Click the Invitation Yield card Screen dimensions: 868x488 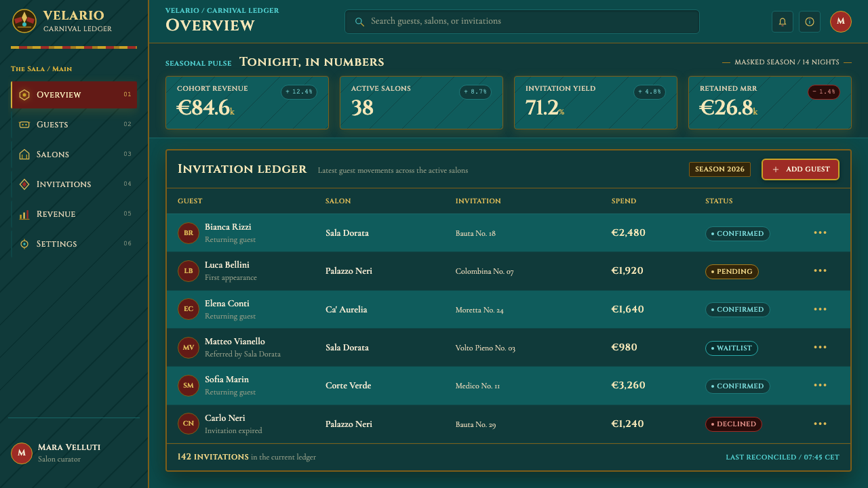[595, 102]
